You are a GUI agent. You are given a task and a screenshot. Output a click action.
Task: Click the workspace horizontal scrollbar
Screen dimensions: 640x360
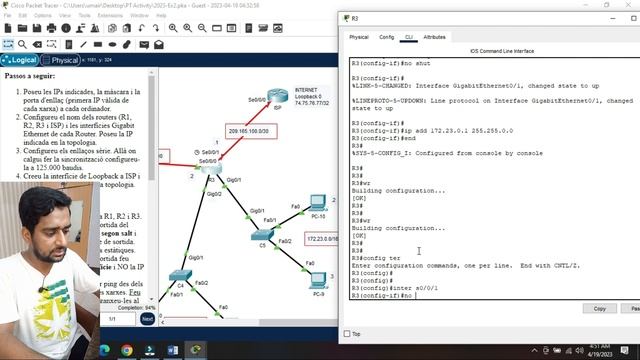[299, 322]
